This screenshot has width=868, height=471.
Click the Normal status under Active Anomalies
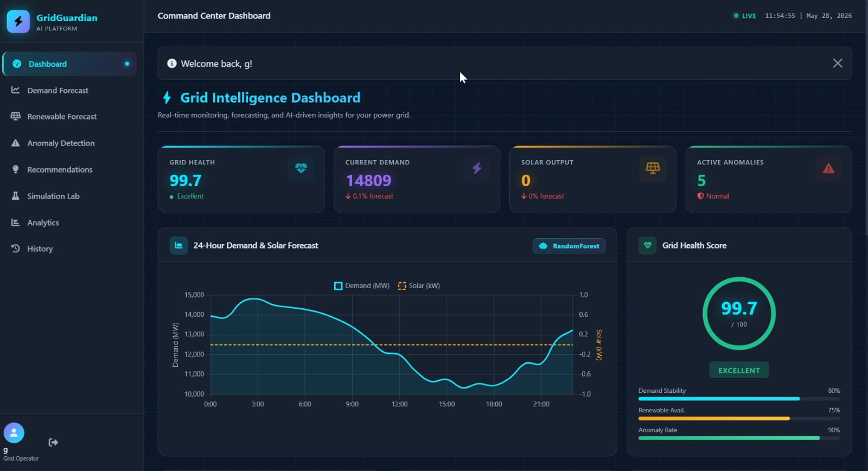pyautogui.click(x=713, y=196)
